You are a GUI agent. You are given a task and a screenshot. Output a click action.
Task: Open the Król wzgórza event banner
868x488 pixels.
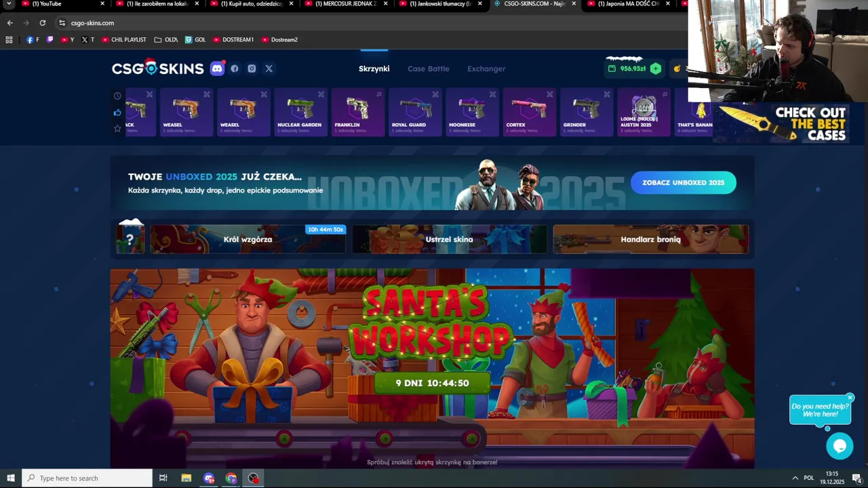[248, 239]
